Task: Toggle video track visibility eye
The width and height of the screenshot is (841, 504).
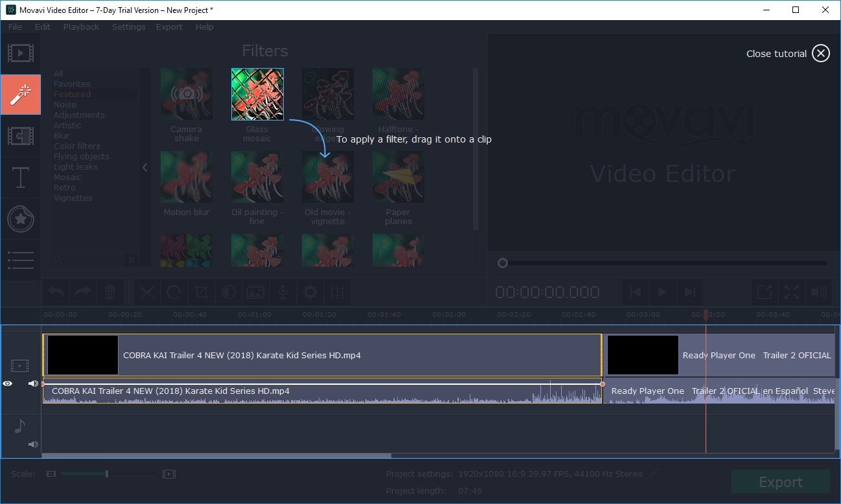Action: click(x=8, y=384)
